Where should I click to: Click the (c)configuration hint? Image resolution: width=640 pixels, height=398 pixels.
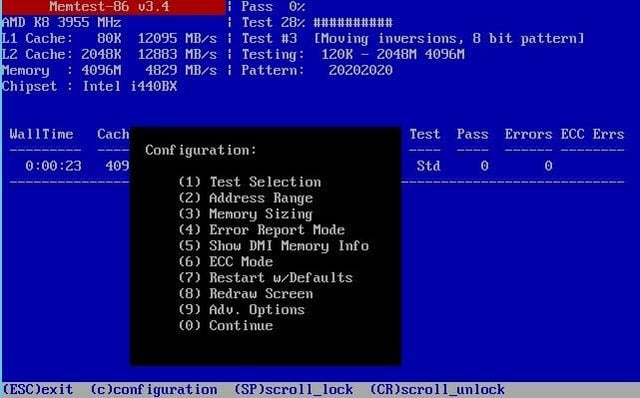point(153,389)
